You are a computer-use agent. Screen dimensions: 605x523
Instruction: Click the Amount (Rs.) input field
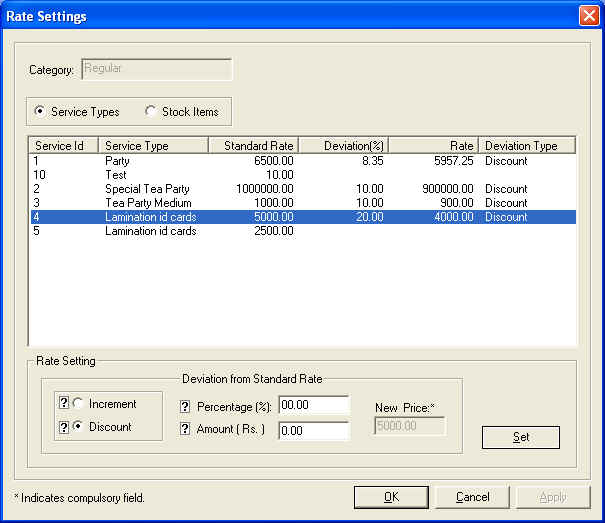pyautogui.click(x=314, y=430)
